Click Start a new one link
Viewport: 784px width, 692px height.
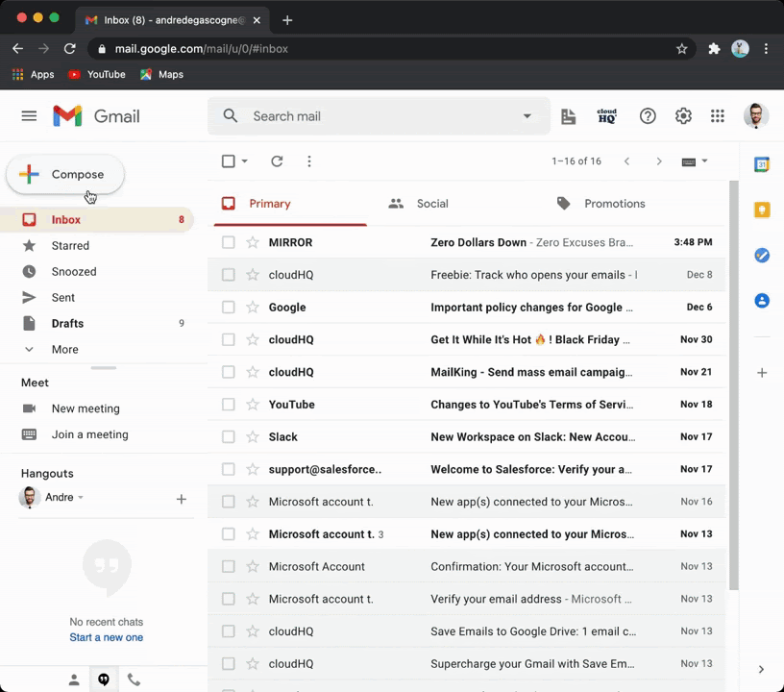pyautogui.click(x=106, y=637)
